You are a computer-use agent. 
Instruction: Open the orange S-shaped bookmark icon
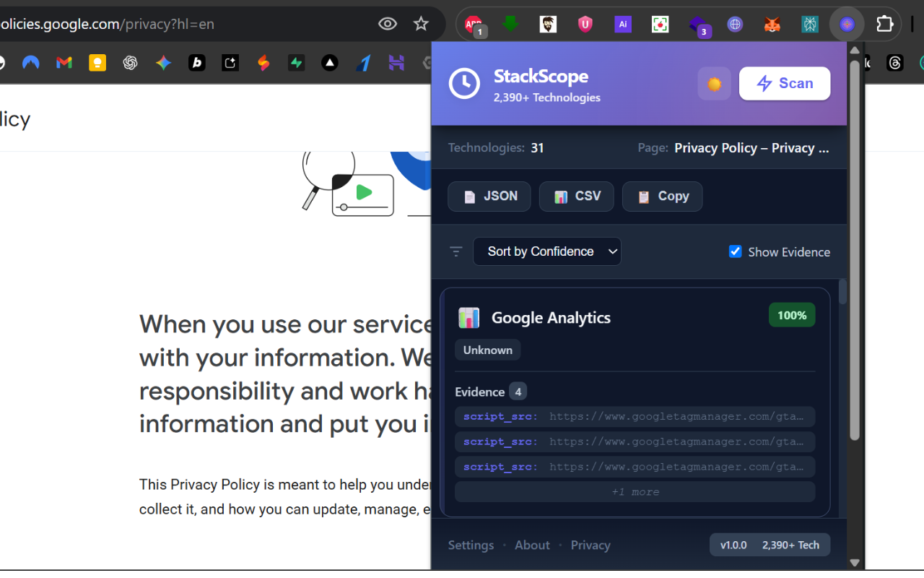263,63
